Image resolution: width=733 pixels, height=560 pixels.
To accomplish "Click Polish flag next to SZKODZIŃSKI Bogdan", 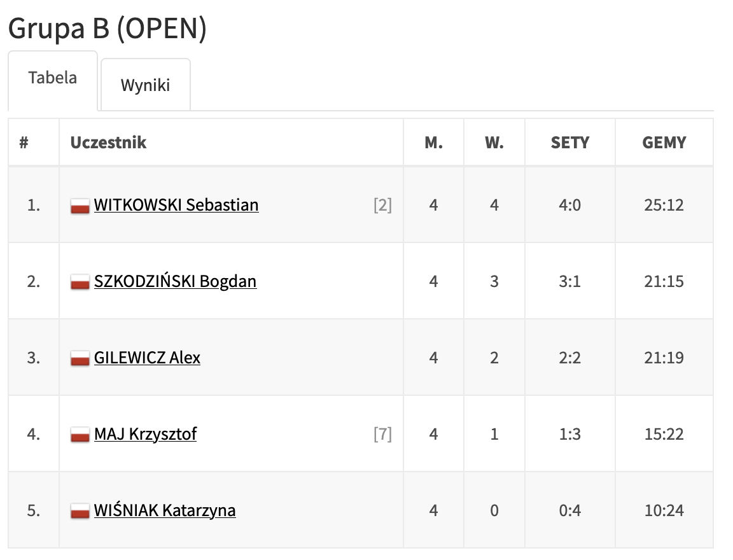I will coord(80,283).
